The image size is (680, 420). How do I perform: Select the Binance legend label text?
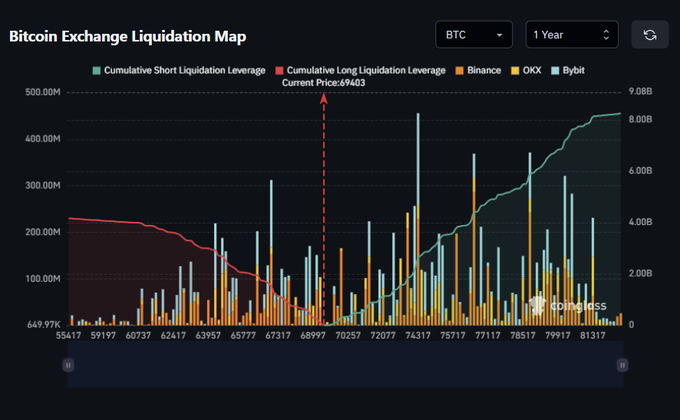pyautogui.click(x=484, y=71)
